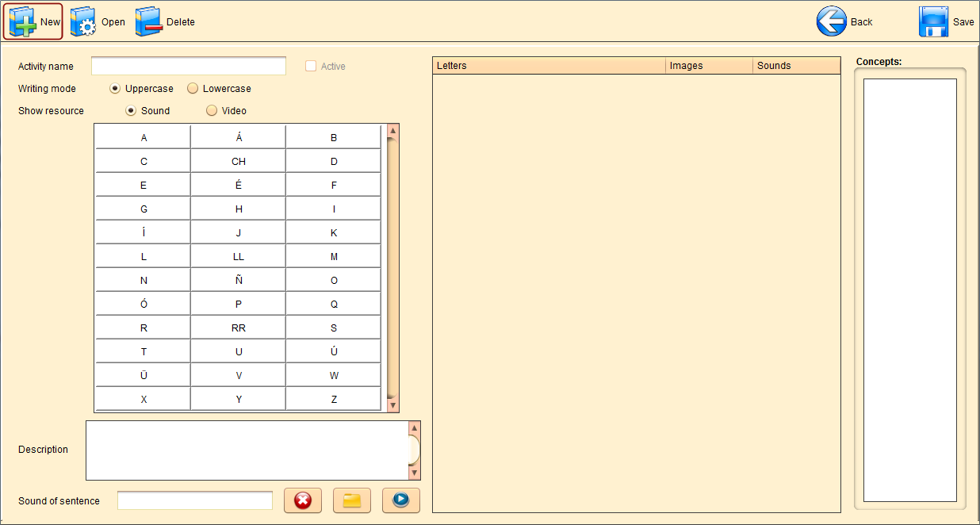Viewport: 980px width, 525px height.
Task: Add letter T from the grid
Action: (x=144, y=351)
